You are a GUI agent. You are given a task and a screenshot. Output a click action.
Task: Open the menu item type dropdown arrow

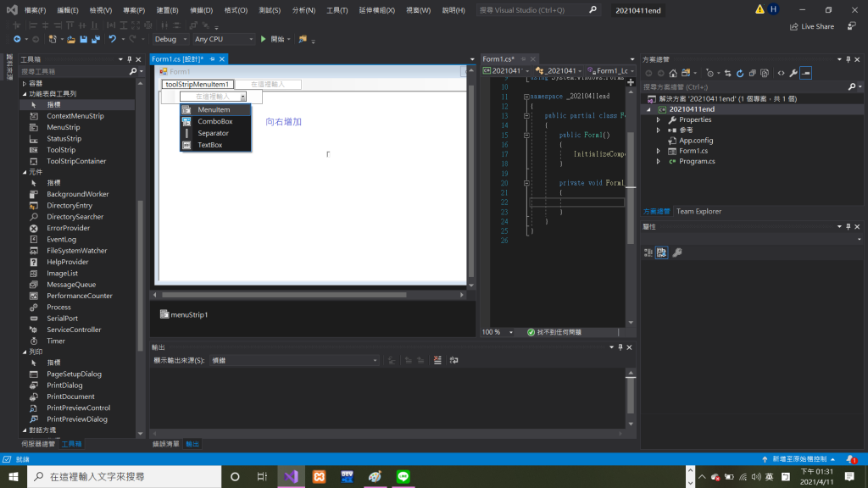click(x=242, y=97)
